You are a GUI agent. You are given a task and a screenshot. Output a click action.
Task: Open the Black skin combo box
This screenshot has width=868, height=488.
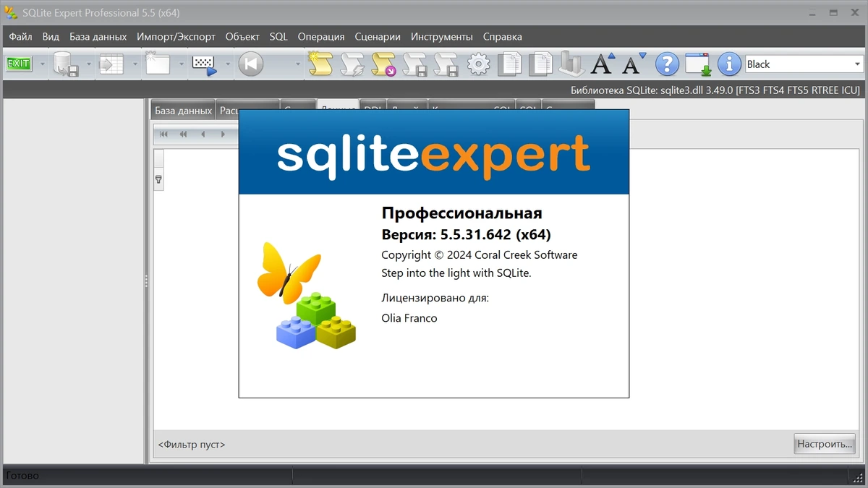(804, 64)
